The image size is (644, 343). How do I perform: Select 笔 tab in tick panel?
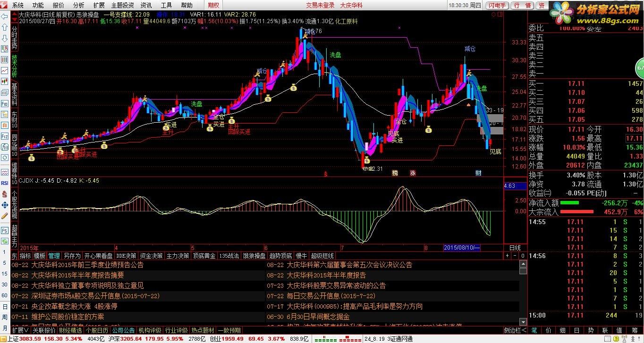point(534,330)
